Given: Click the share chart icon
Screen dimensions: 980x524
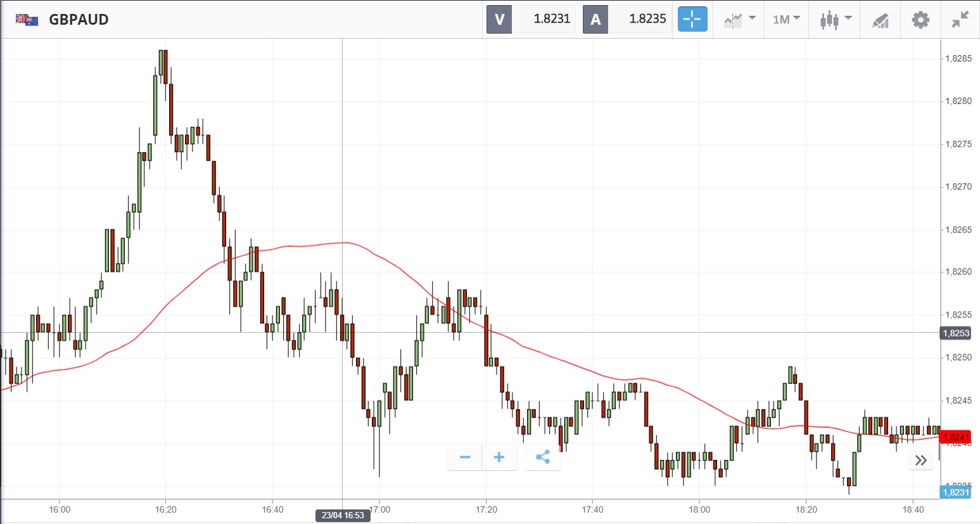Looking at the screenshot, I should pyautogui.click(x=543, y=457).
